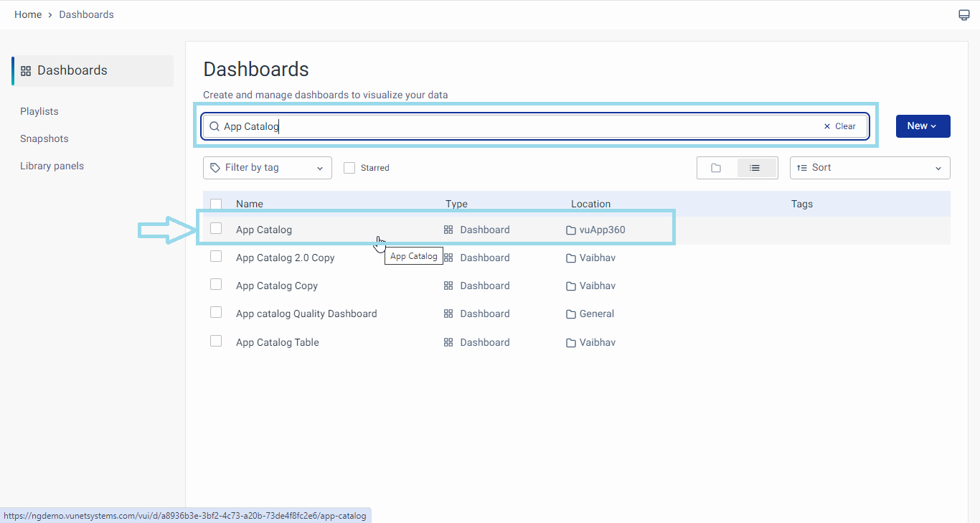Clear the search text
This screenshot has height=523, width=980.
(839, 126)
